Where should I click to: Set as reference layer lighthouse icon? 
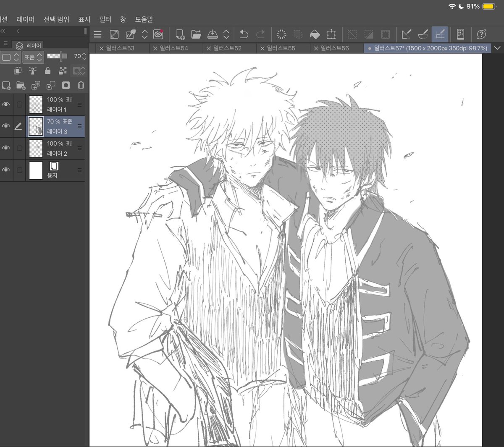[33, 71]
